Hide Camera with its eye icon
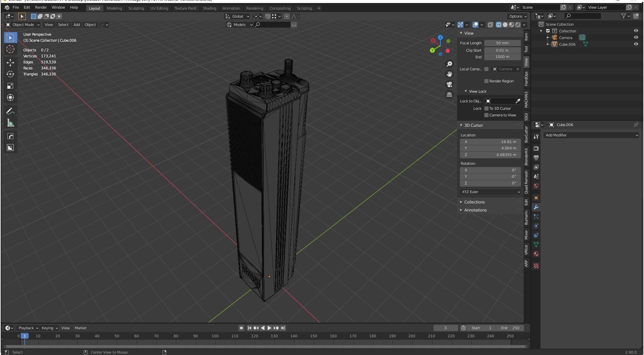Screen dimensions: 644x355 point(636,37)
